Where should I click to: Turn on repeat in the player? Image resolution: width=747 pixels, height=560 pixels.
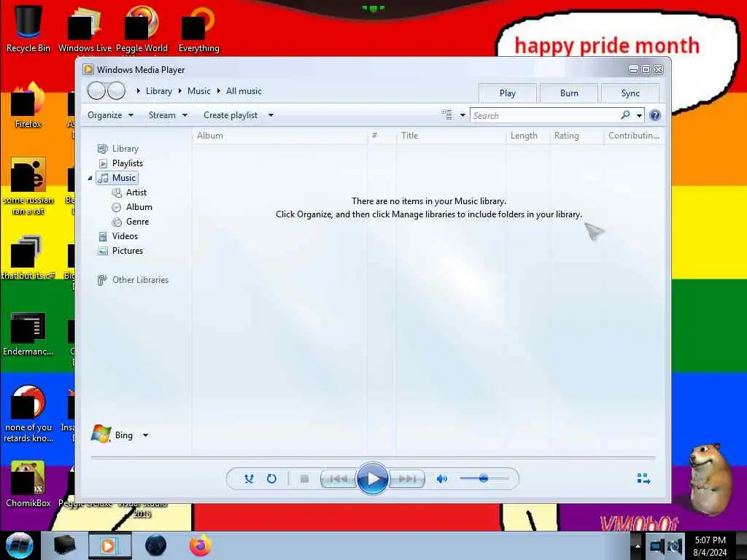[271, 478]
